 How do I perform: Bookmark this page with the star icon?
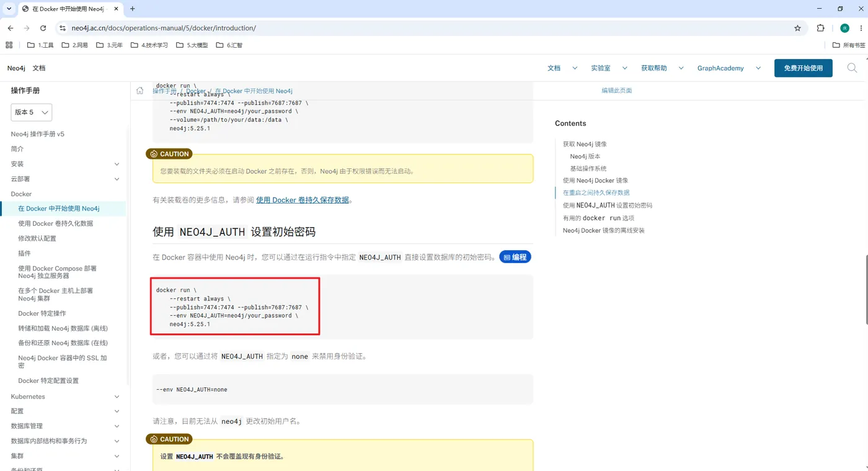pos(797,28)
